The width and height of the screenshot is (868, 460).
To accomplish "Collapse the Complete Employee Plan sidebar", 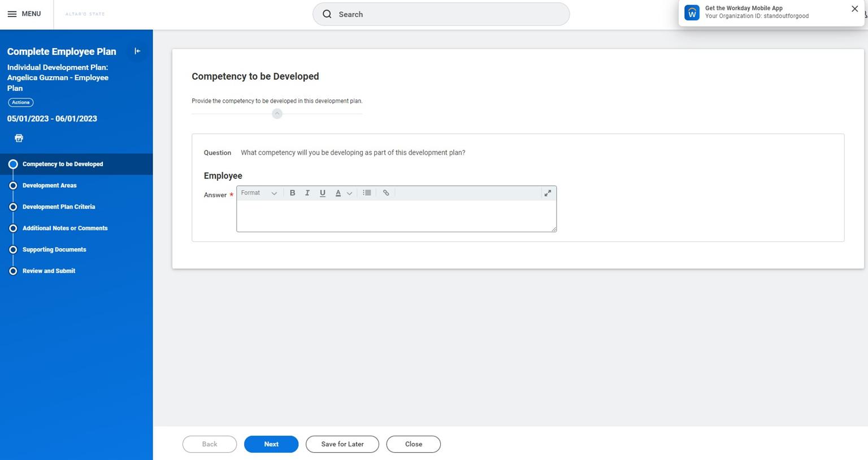I will coord(137,51).
